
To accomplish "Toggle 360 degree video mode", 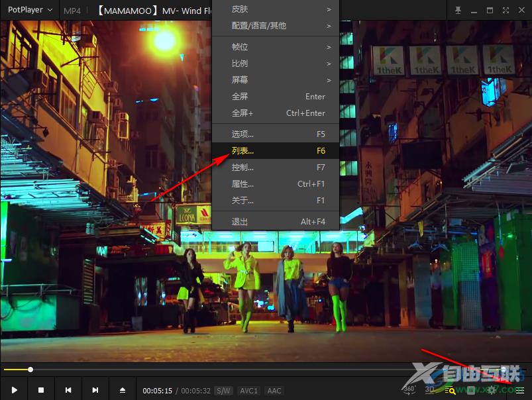I will click(x=409, y=390).
